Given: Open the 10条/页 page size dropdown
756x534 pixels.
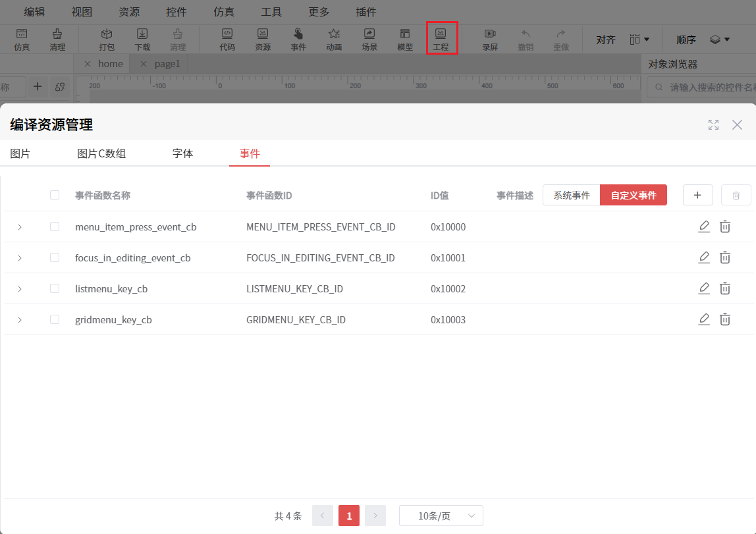Looking at the screenshot, I should coord(441,516).
